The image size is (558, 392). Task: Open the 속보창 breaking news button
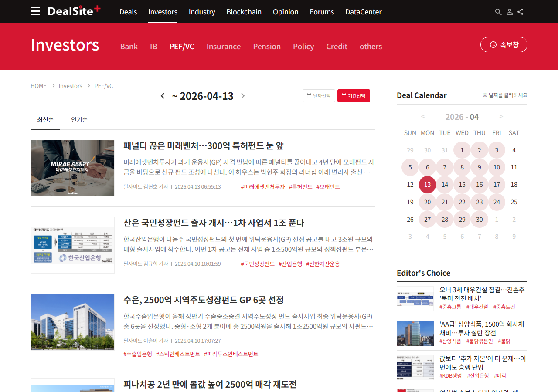coord(504,44)
